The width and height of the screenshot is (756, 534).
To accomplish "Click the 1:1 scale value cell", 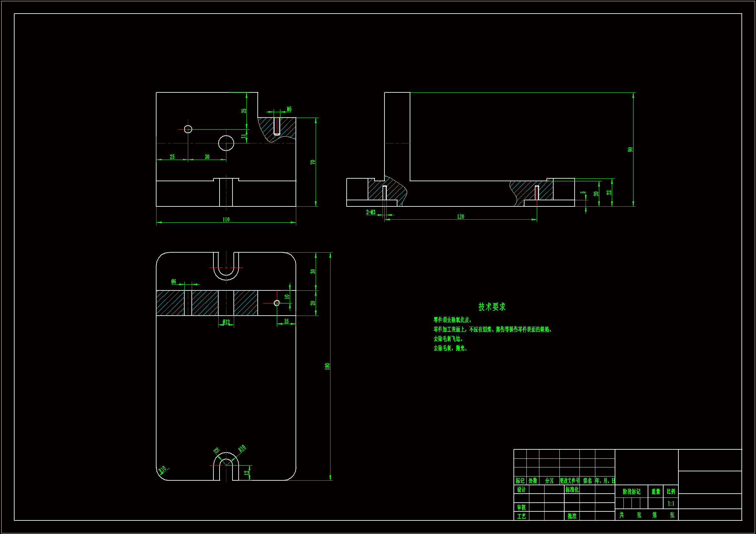I will tap(671, 503).
